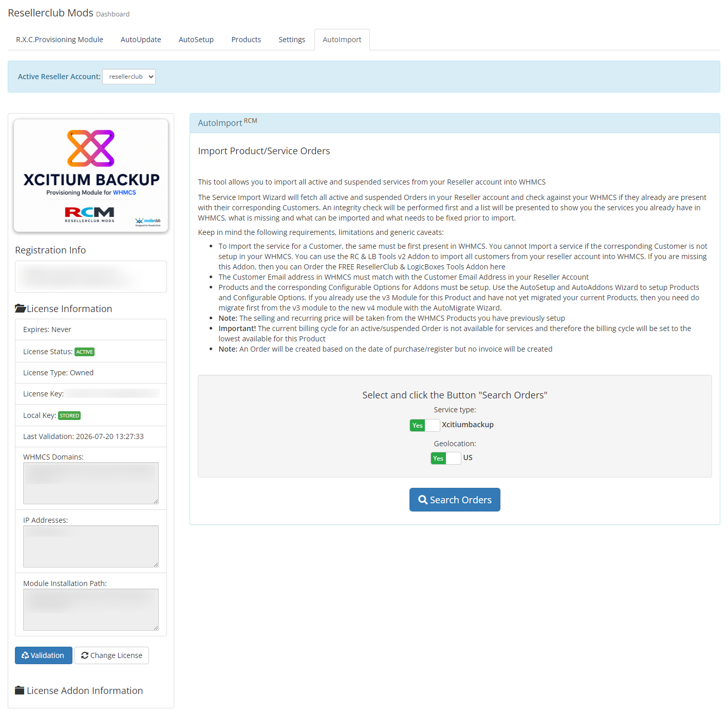The image size is (728, 713).
Task: Open the R.X.C.Provisioning Module tab
Action: 60,40
